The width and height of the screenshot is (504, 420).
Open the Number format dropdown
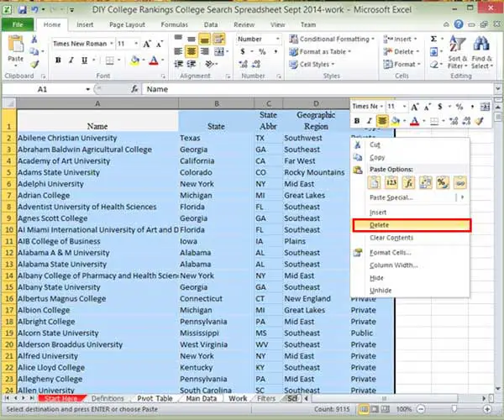tap(277, 39)
